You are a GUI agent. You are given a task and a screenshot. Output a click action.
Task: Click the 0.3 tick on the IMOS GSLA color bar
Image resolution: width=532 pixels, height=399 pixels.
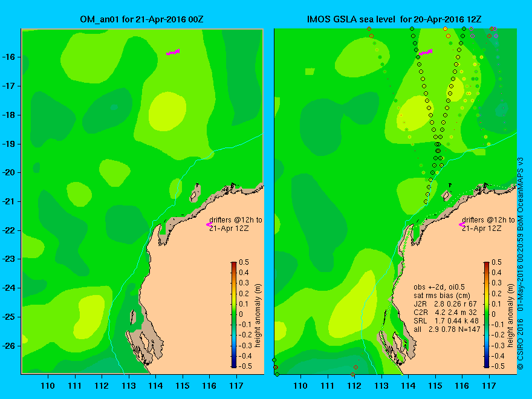coord(497,283)
